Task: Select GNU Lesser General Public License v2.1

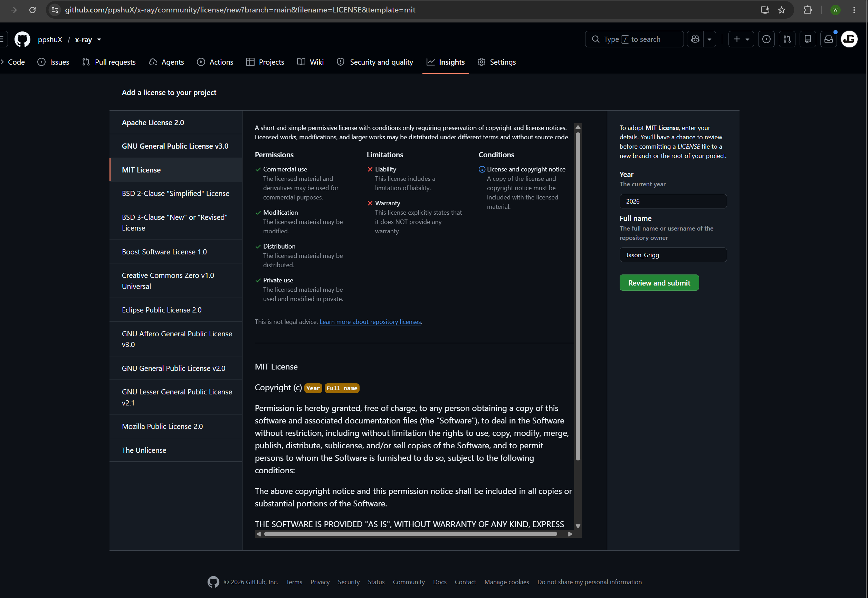Action: [176, 397]
